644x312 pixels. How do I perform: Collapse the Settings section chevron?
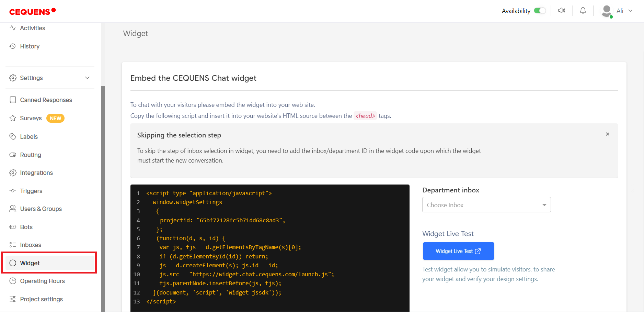tap(87, 78)
